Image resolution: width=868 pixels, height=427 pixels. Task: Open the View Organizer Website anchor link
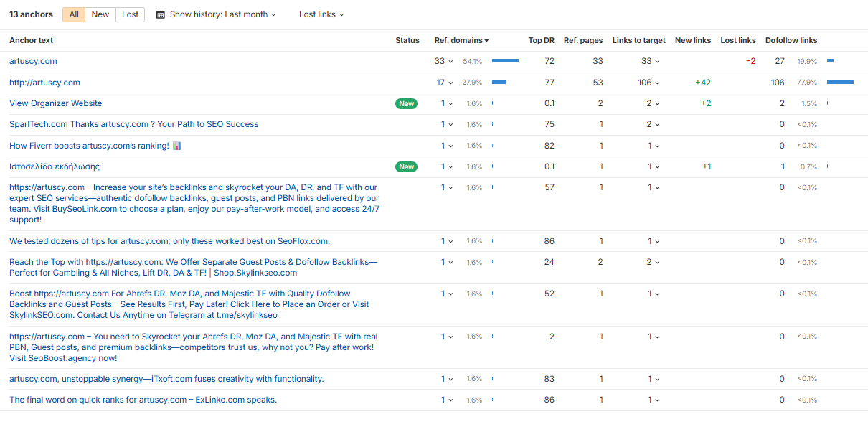[56, 103]
